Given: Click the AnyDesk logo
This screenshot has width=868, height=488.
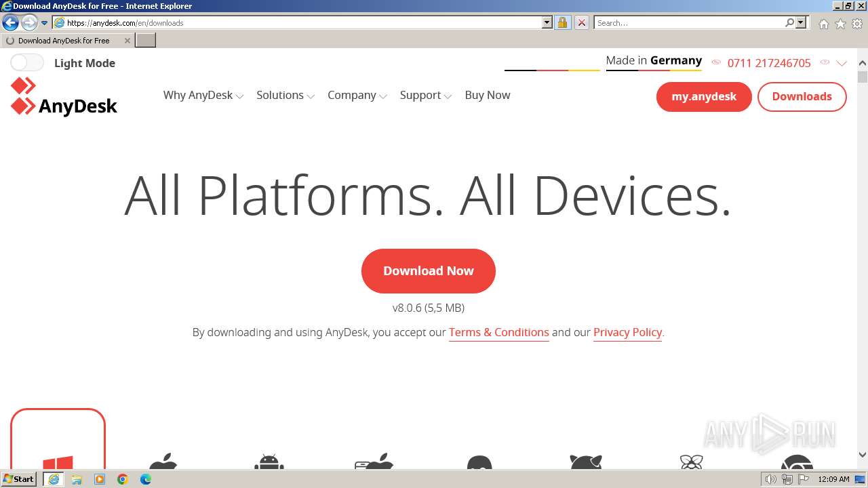Looking at the screenshot, I should 64,96.
